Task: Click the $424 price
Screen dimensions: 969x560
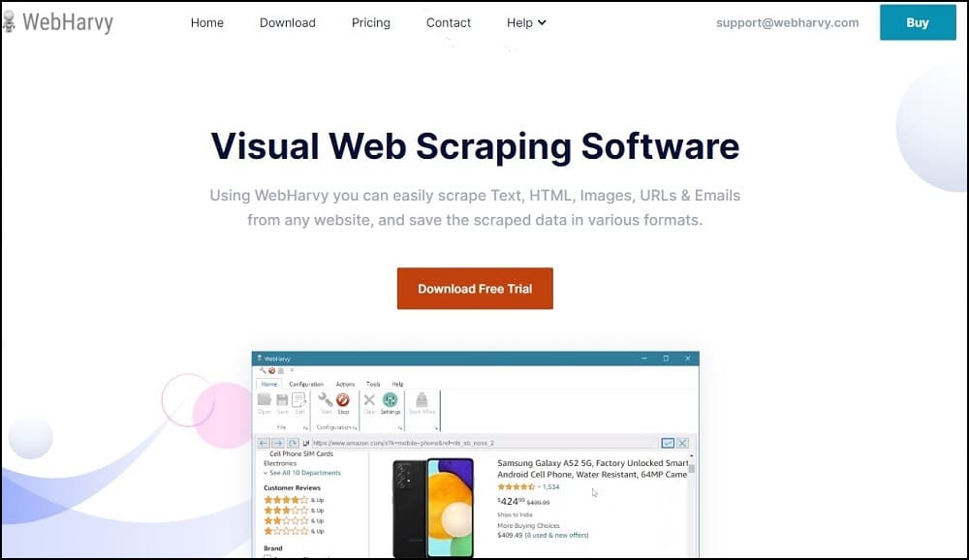Action: pos(511,501)
